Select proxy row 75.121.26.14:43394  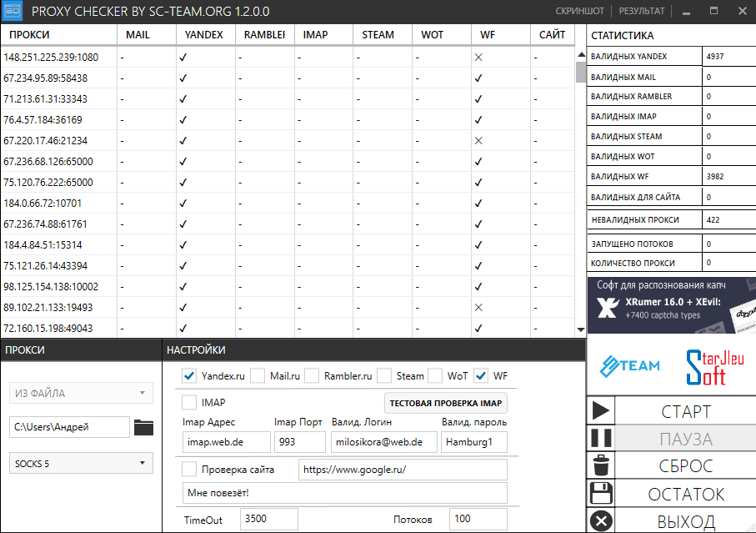pyautogui.click(x=288, y=266)
